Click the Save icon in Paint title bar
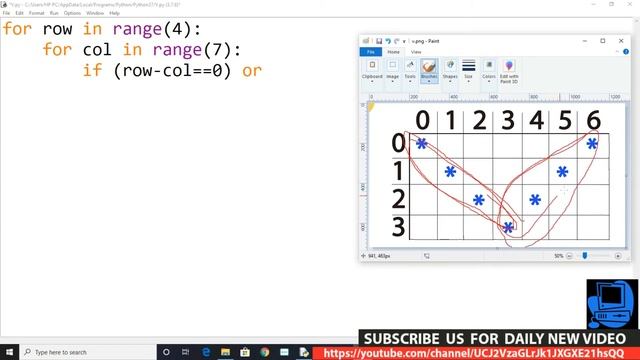This screenshot has width=640, height=360. 379,41
